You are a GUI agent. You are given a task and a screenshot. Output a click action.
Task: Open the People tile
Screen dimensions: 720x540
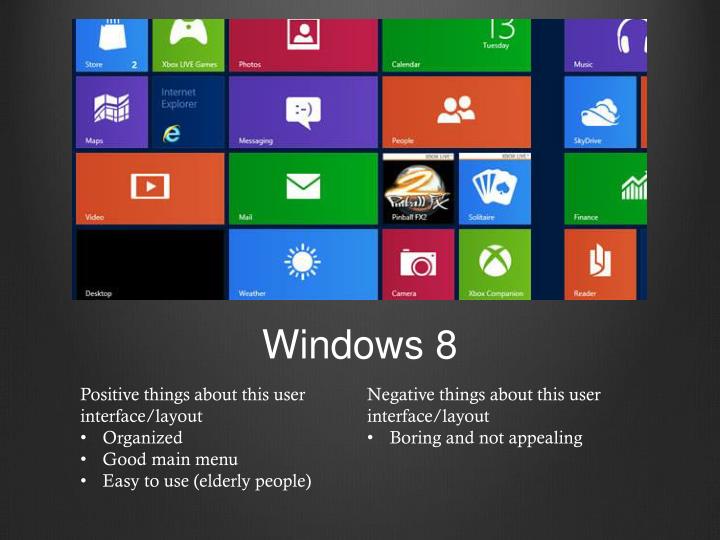click(x=456, y=112)
